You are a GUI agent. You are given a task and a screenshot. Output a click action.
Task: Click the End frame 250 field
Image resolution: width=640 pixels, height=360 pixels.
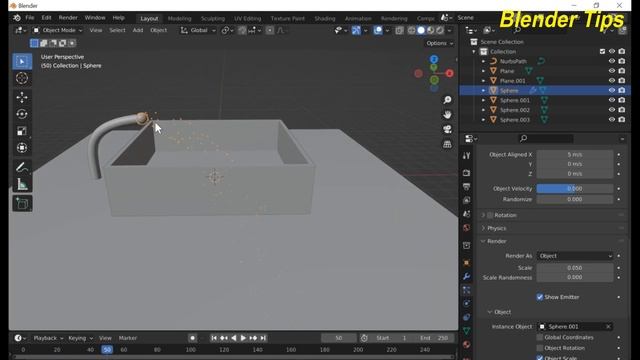click(x=435, y=338)
